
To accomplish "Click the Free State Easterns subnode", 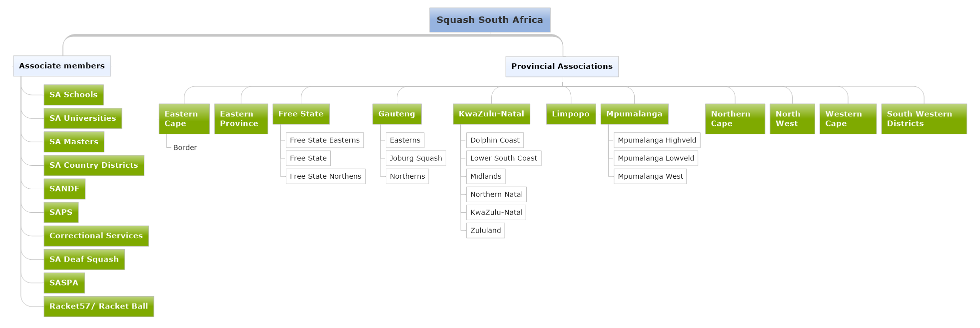I will coord(324,140).
